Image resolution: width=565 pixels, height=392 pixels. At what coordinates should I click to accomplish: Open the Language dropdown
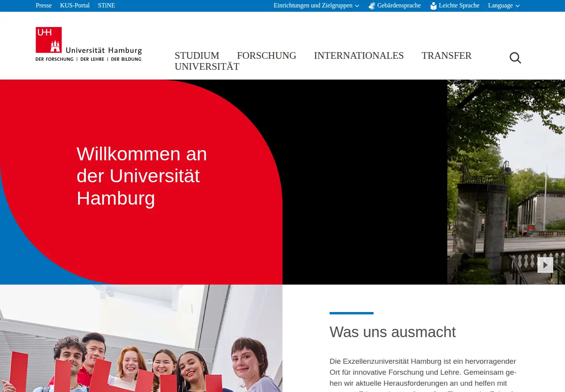(504, 5)
